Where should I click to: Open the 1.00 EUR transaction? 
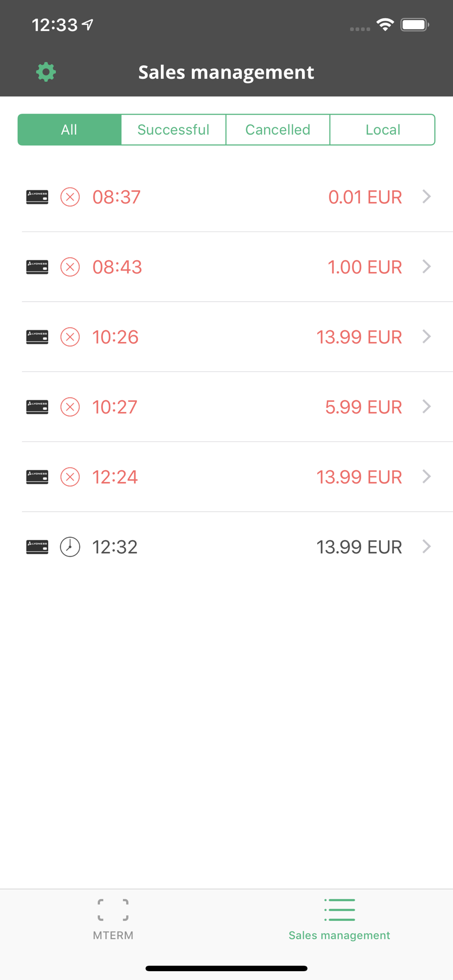click(x=364, y=267)
